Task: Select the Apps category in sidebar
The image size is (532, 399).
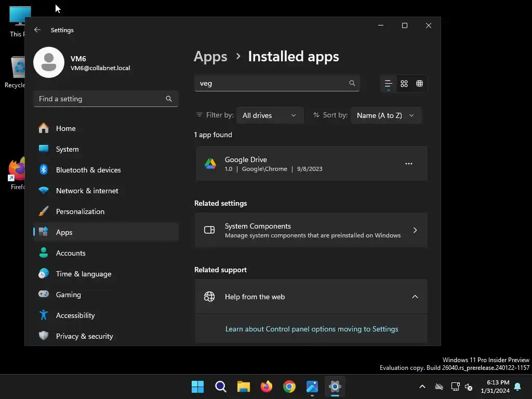Action: click(106, 232)
